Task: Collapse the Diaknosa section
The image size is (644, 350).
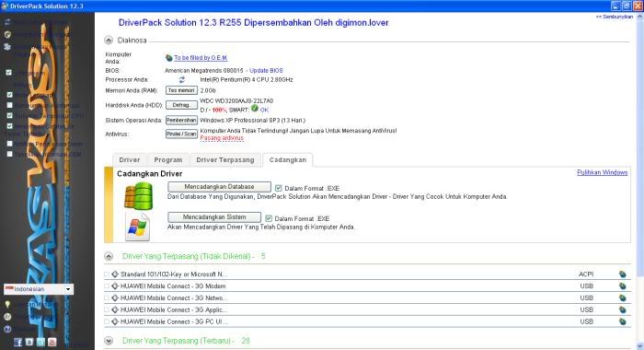Action: 109,41
